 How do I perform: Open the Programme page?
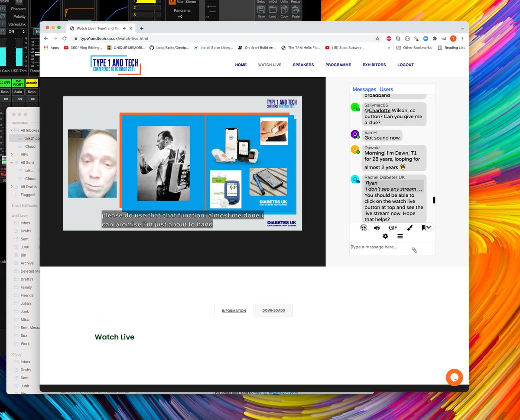(x=338, y=65)
